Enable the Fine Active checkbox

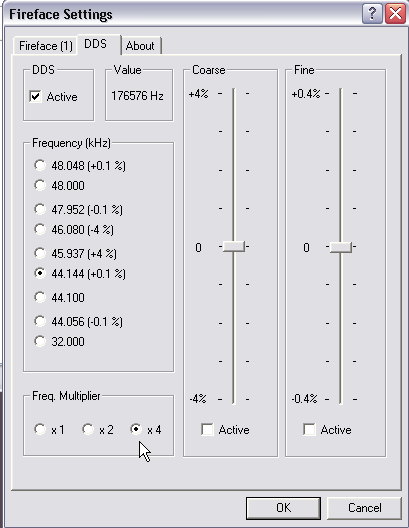coord(309,430)
